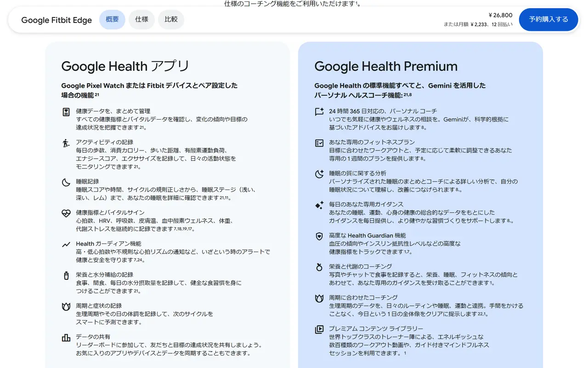This screenshot has width=588, height=368.
Task: Click the 毎日のあなた専用ガイダンス title
Action: [x=366, y=204]
